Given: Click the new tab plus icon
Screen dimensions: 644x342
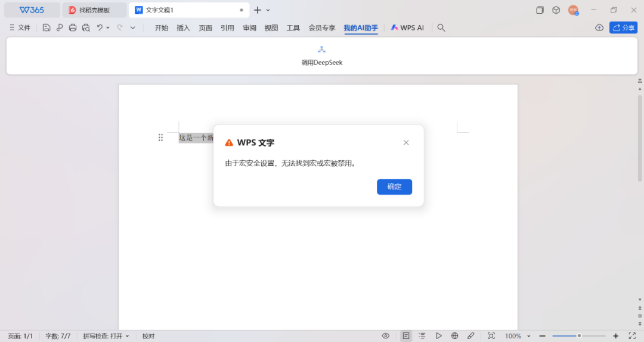Looking at the screenshot, I should coord(258,10).
